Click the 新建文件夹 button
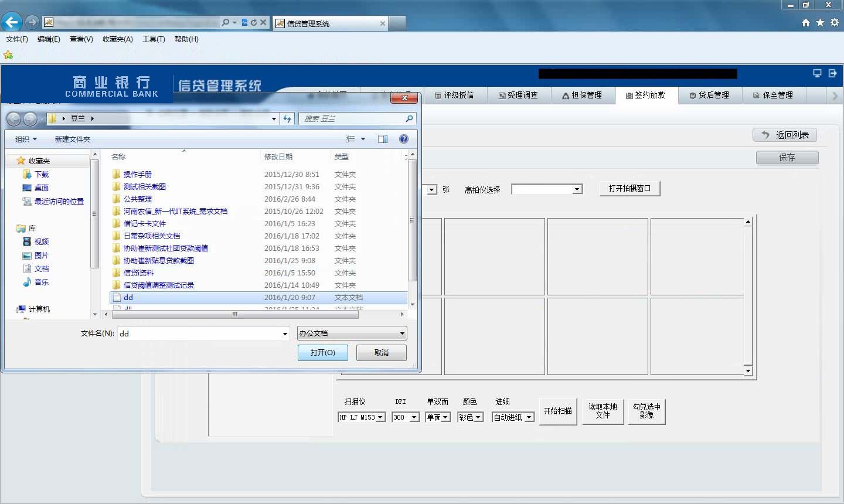This screenshot has width=844, height=504. click(x=73, y=139)
